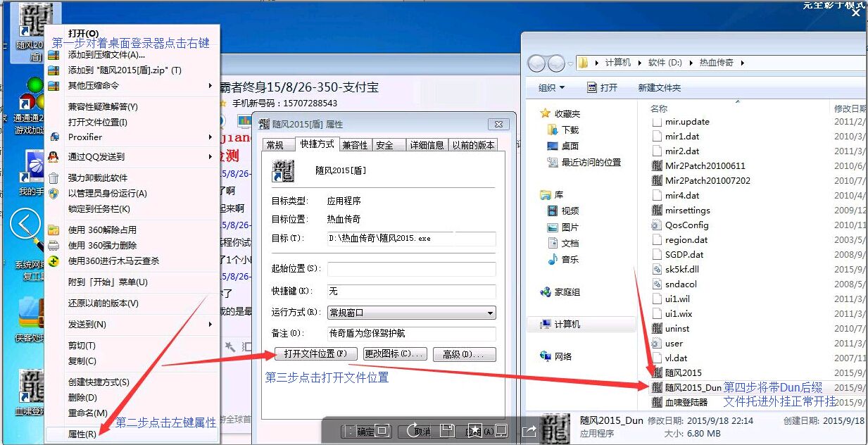Click the 通通通 game accelerator desktop icon
The image size is (868, 445).
click(32, 93)
